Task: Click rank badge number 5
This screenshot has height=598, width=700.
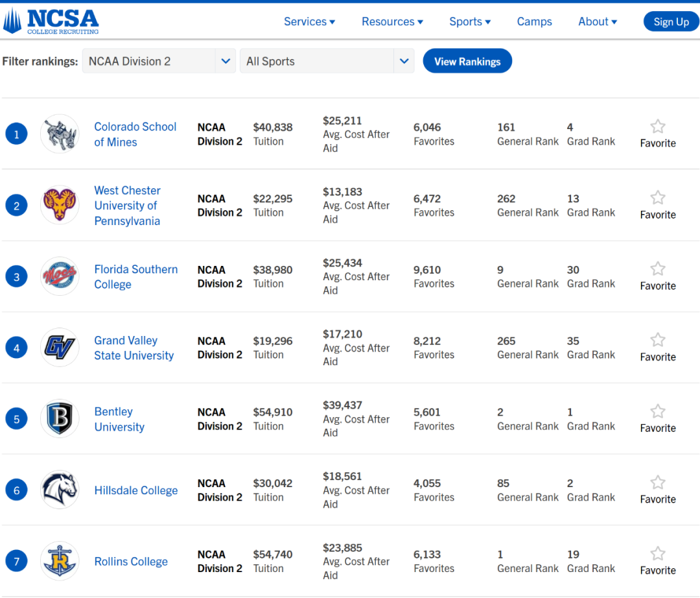Action: (x=16, y=419)
